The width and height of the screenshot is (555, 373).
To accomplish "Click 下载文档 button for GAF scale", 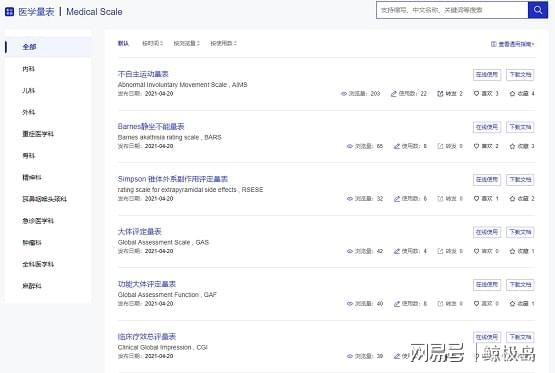I will 520,285.
